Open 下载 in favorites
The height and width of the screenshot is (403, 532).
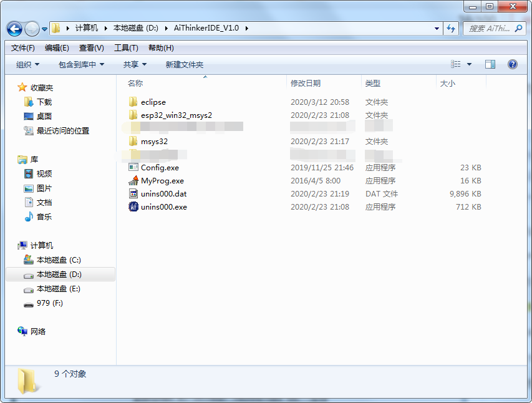tap(44, 102)
